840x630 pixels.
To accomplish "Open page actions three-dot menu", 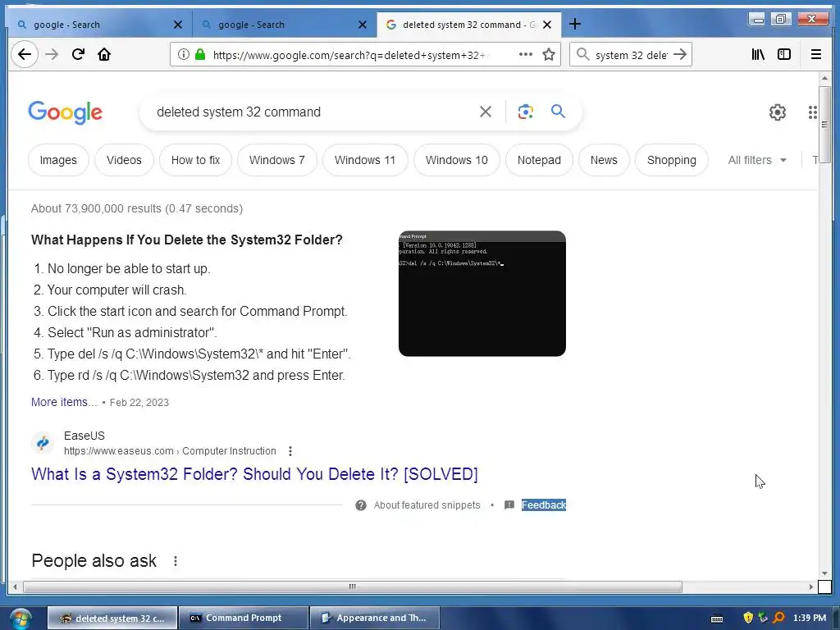I will pos(526,54).
